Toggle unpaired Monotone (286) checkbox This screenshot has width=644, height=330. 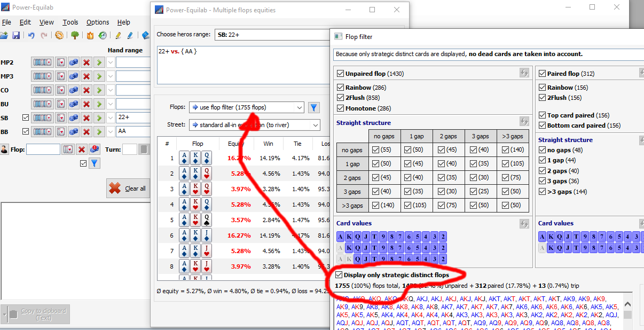tap(340, 108)
